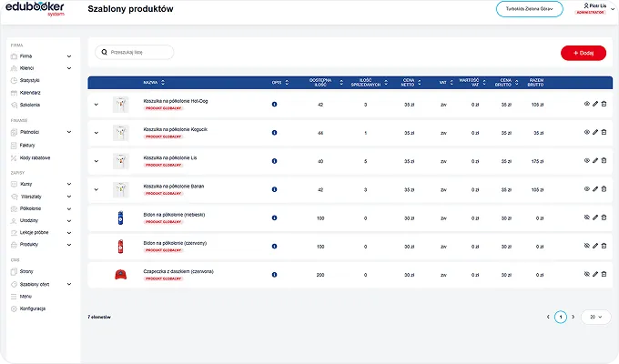
Task: Edit the Koszulka na półkolonie Hot-Dog product
Action: tap(594, 105)
